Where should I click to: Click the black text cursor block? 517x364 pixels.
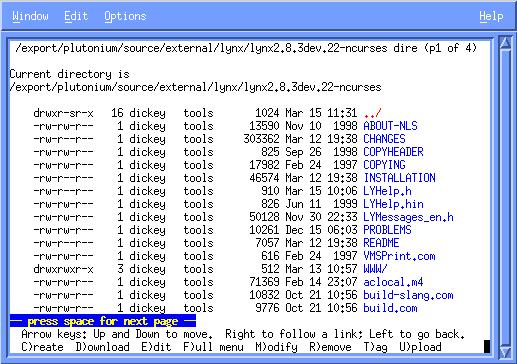(x=487, y=347)
